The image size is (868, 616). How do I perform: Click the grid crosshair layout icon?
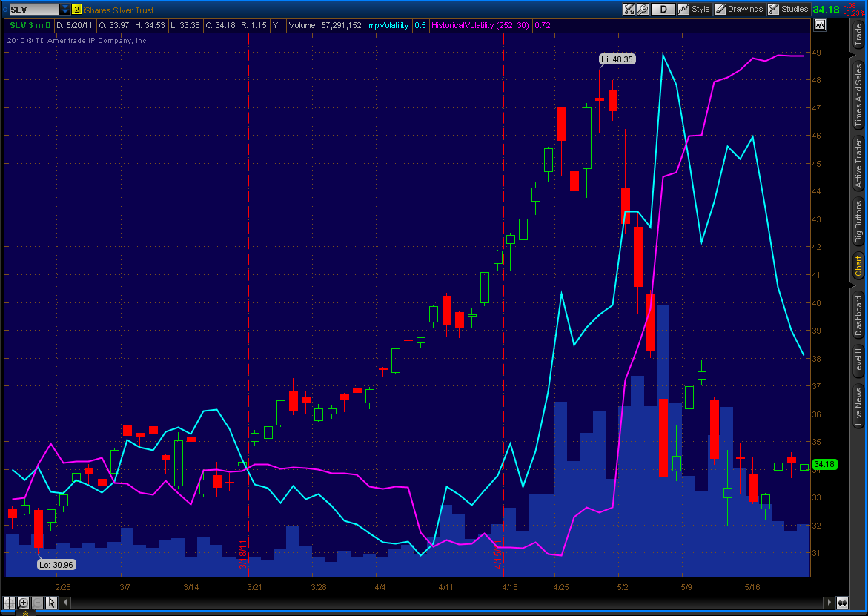(9, 603)
